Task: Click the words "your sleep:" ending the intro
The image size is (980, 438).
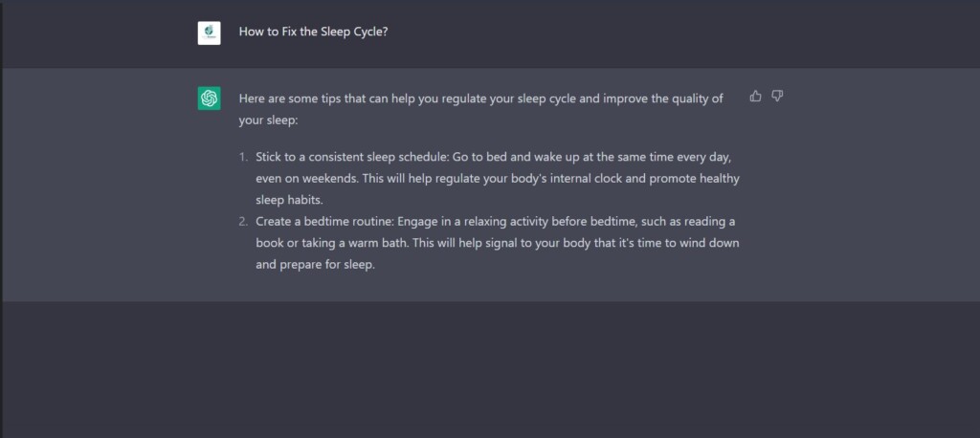Action: click(x=269, y=120)
